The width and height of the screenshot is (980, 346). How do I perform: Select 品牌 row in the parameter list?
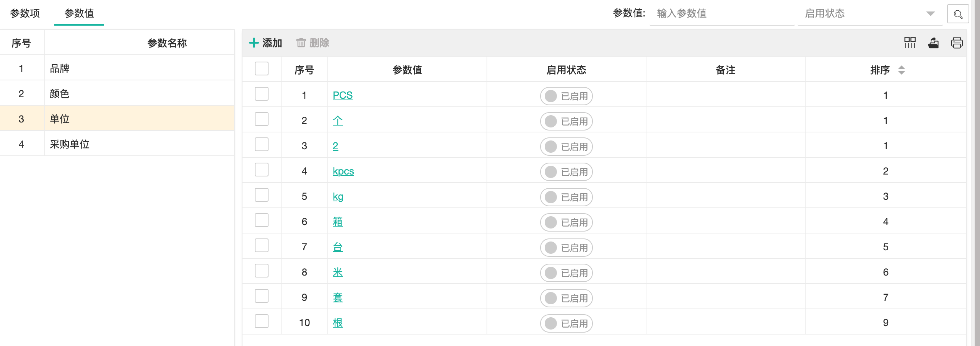coord(60,69)
